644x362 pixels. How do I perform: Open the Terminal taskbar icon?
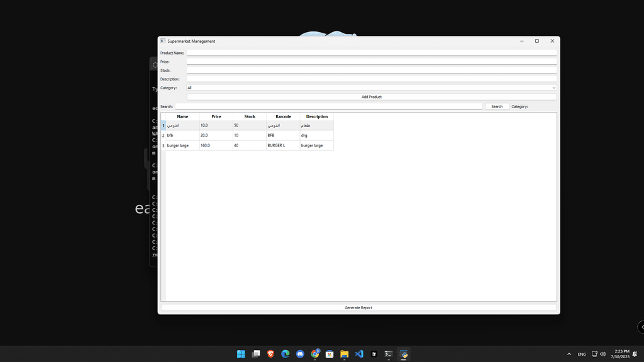(x=389, y=354)
